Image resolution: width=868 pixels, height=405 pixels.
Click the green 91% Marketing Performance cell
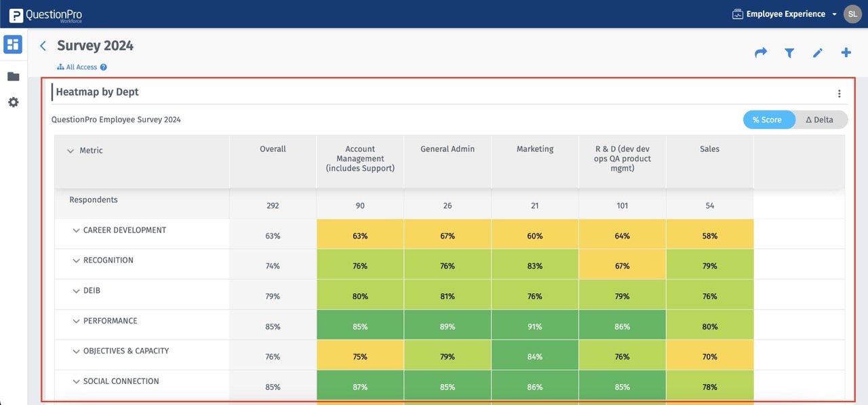click(x=534, y=326)
